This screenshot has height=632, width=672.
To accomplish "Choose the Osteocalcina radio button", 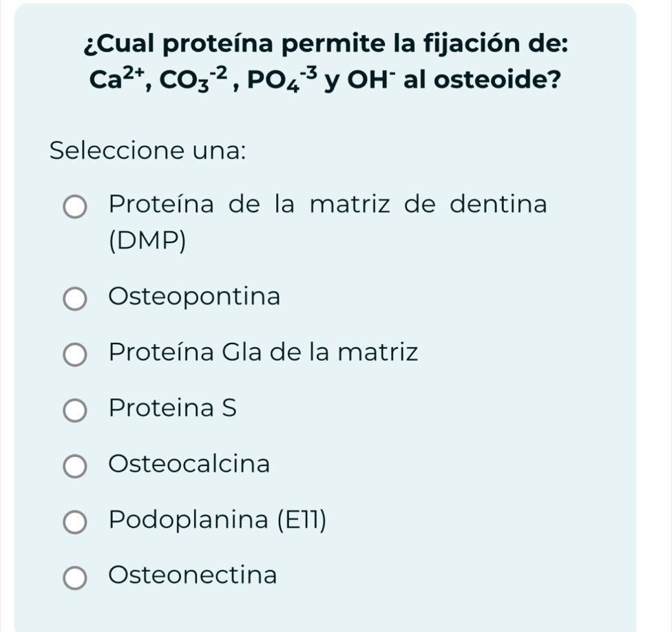I will tap(75, 466).
